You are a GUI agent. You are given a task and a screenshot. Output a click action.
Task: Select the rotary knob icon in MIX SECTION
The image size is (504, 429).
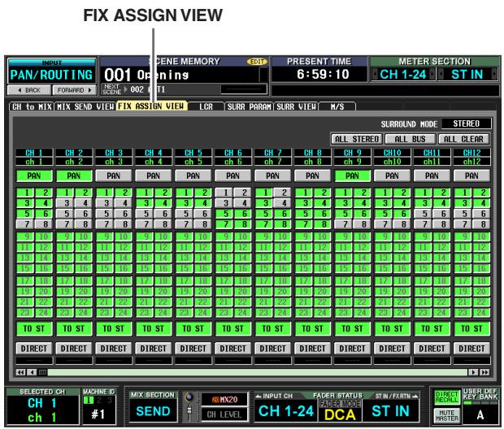pos(189,397)
